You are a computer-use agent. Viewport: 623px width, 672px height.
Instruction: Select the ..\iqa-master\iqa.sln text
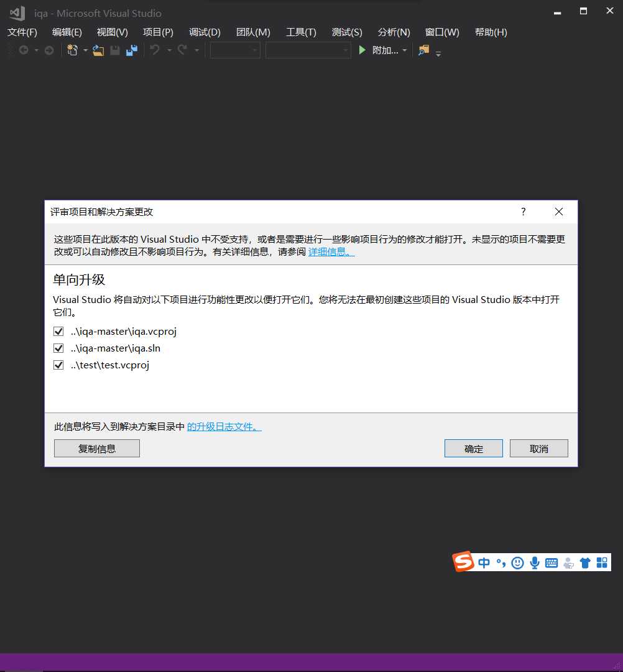coord(116,348)
